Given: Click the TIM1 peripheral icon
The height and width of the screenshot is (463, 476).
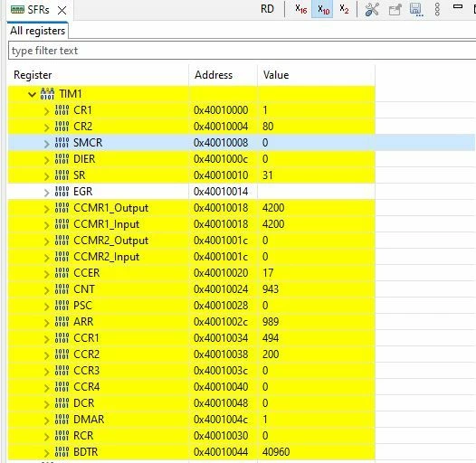Looking at the screenshot, I should 47,94.
